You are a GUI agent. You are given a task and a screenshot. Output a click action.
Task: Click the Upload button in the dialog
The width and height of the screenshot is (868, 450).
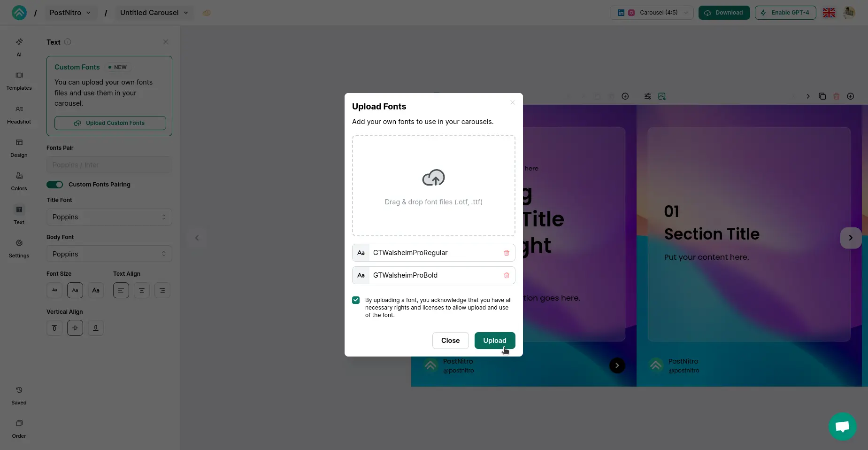coord(494,341)
